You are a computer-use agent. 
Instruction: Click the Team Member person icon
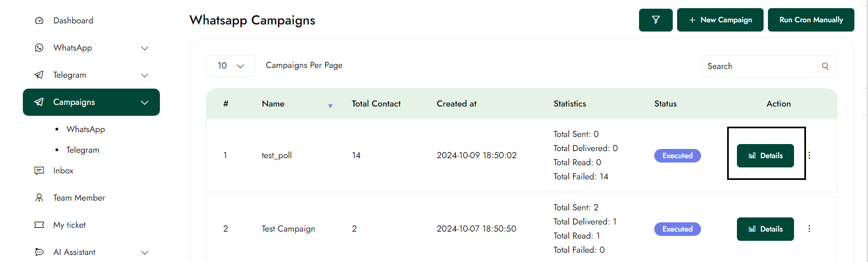(x=39, y=198)
